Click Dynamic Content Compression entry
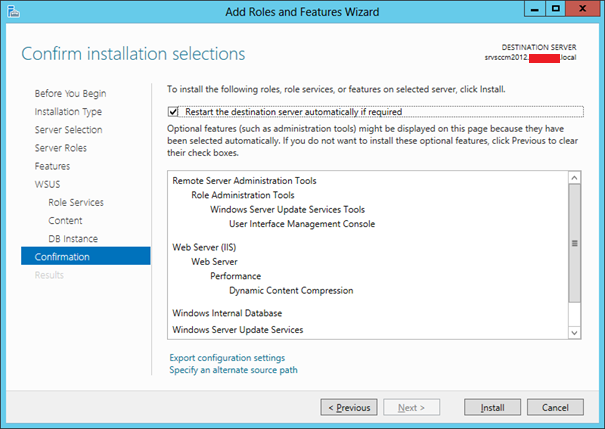The image size is (605, 429). pyautogui.click(x=291, y=291)
